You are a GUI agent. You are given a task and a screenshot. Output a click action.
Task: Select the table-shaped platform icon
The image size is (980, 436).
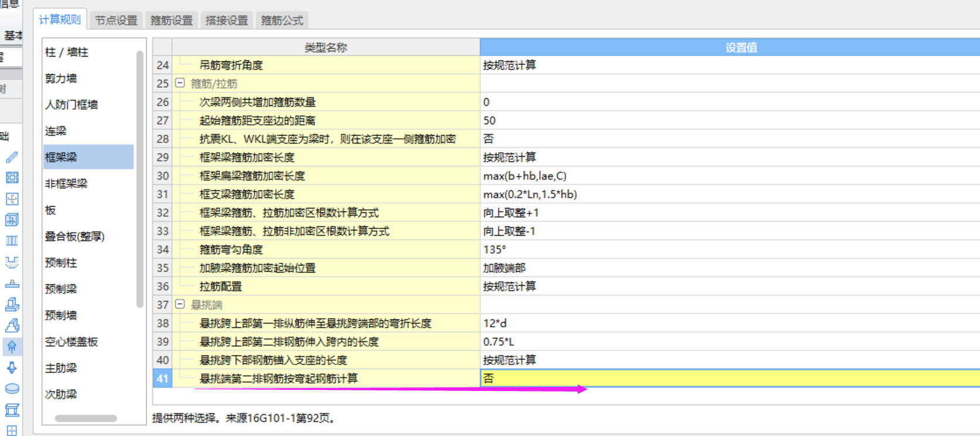click(12, 410)
